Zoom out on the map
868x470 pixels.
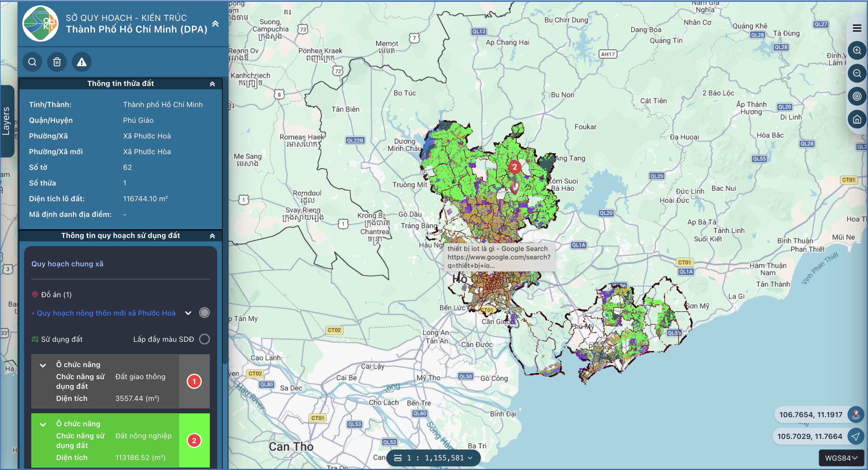coord(857,73)
